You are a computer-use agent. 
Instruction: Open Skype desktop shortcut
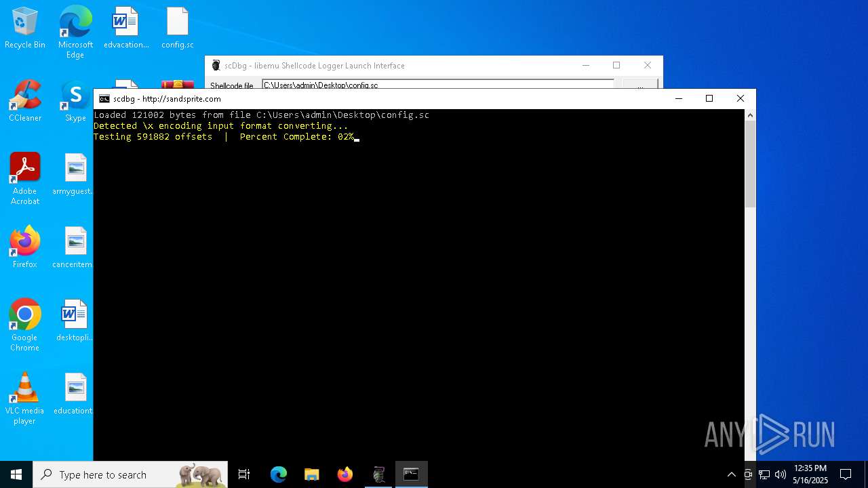(75, 101)
